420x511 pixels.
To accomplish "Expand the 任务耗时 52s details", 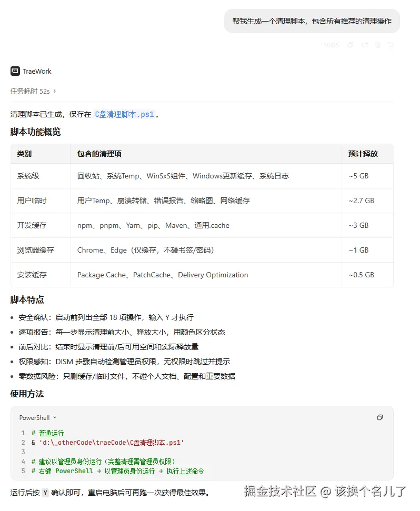I will pos(33,91).
